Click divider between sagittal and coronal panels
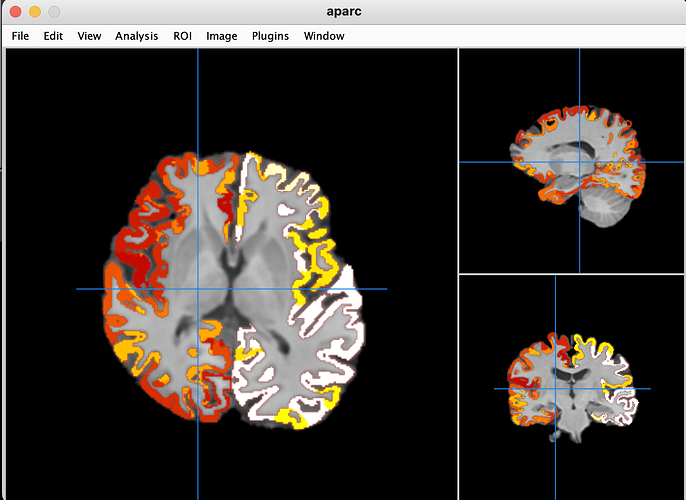Screen dimensions: 686x500 click(572, 274)
